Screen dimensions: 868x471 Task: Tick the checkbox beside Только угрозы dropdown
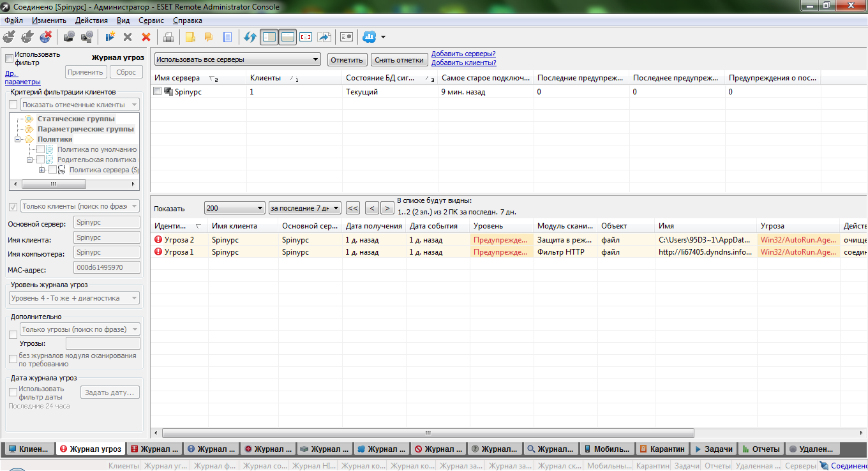(13, 334)
